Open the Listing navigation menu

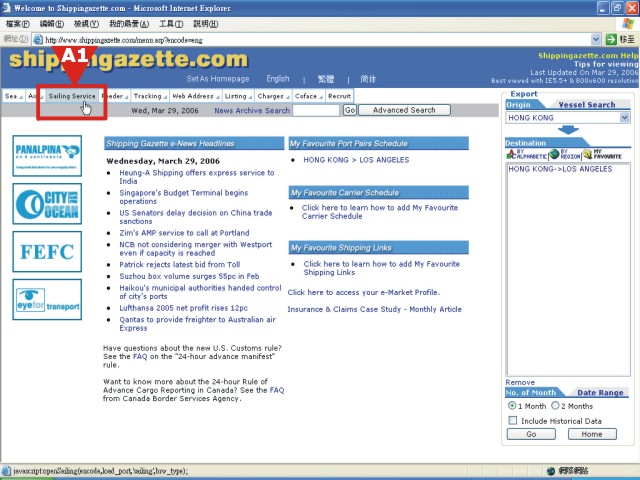pos(238,96)
